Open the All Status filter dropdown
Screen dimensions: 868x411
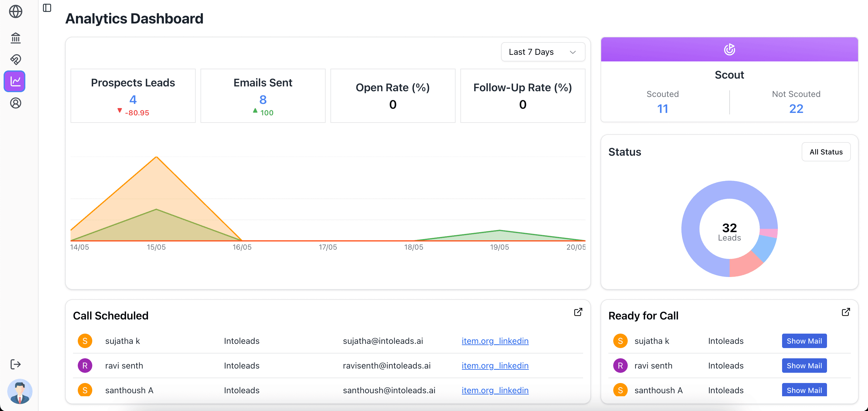tap(825, 152)
